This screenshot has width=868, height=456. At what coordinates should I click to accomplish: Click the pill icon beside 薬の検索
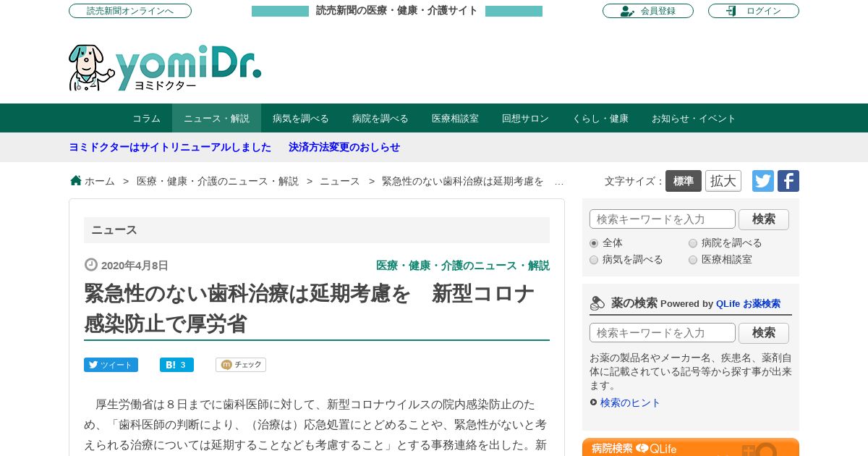pyautogui.click(x=597, y=303)
